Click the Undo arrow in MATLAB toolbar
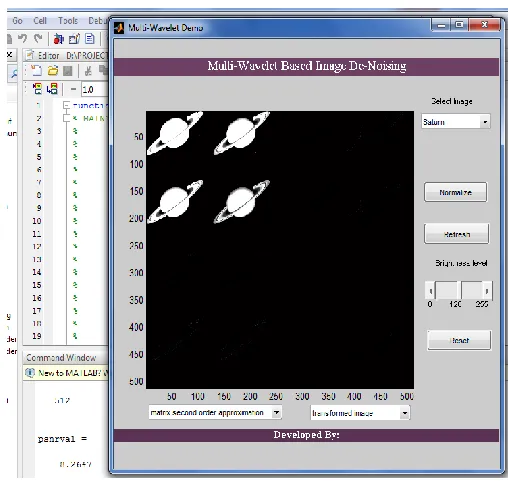The image size is (508, 486). (x=22, y=39)
